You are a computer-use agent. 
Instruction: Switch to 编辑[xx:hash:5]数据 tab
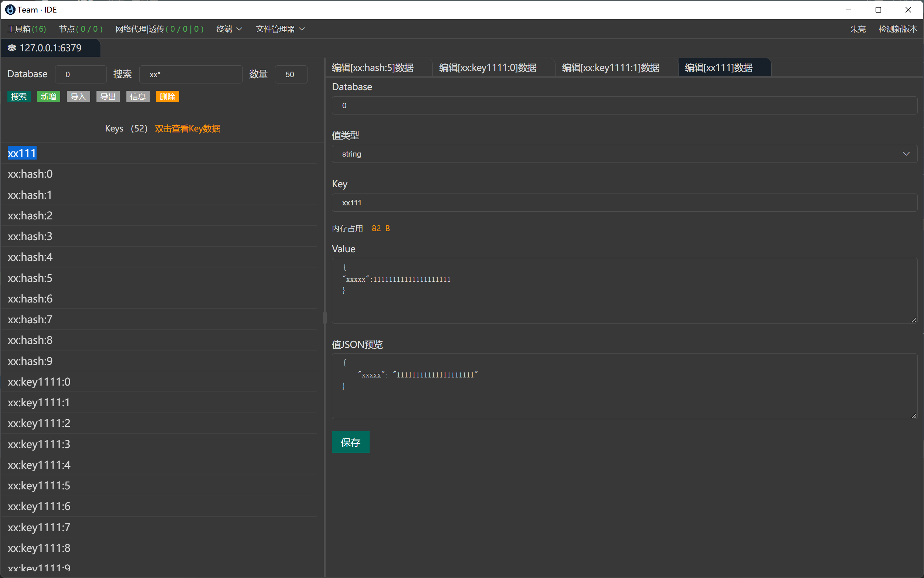tap(373, 68)
